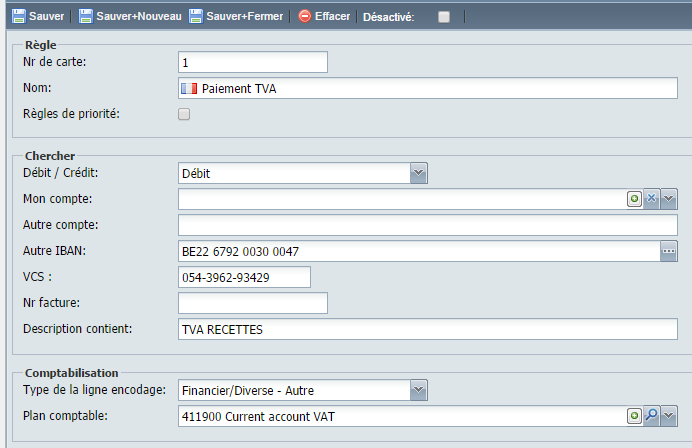Click the Sauver floppy disk icon
The width and height of the screenshot is (692, 448).
[19, 16]
